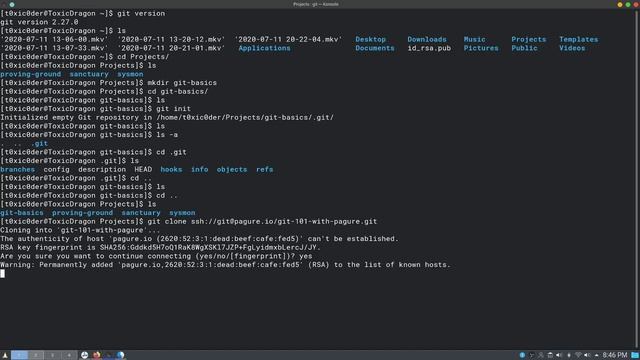Open the volume speaker icon beside the clock arrow

(587, 355)
